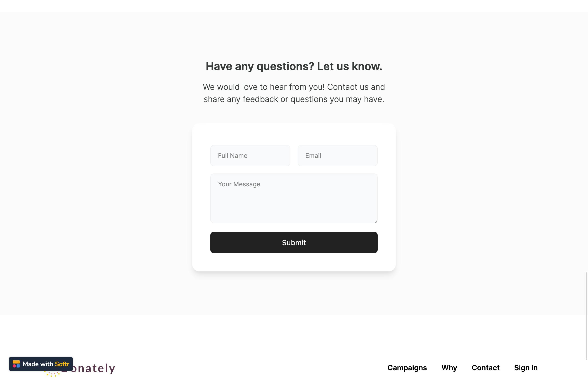This screenshot has height=380, width=588.
Task: Submit the contact form
Action: tap(294, 242)
